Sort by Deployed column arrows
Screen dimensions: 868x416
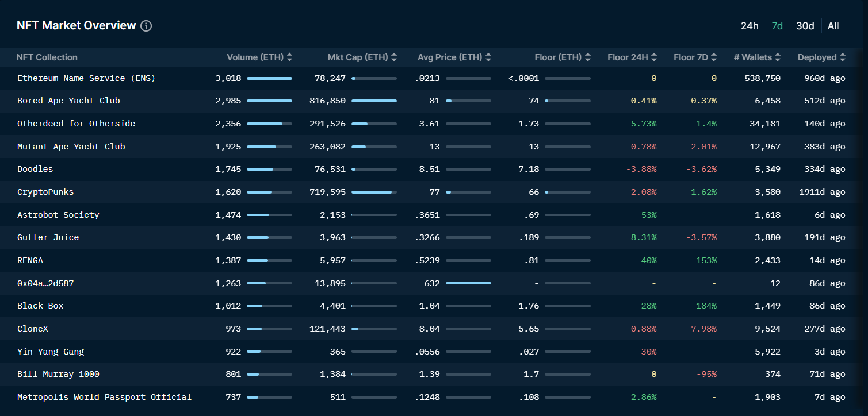[843, 57]
